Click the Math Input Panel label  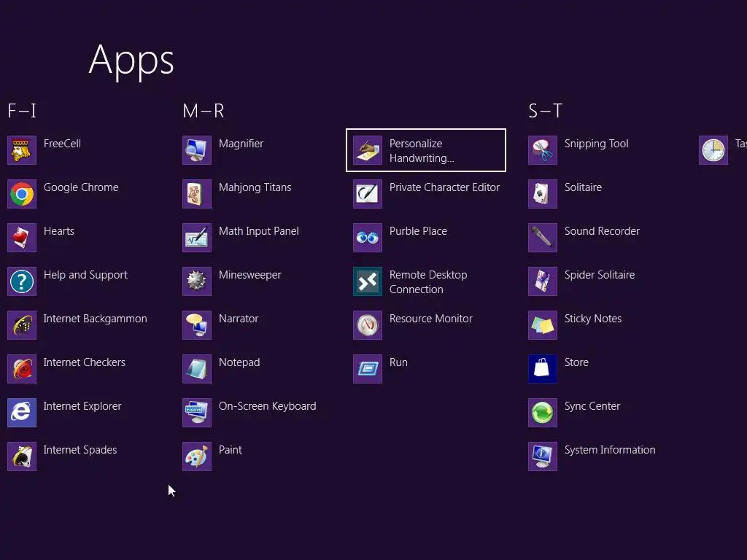click(x=259, y=231)
